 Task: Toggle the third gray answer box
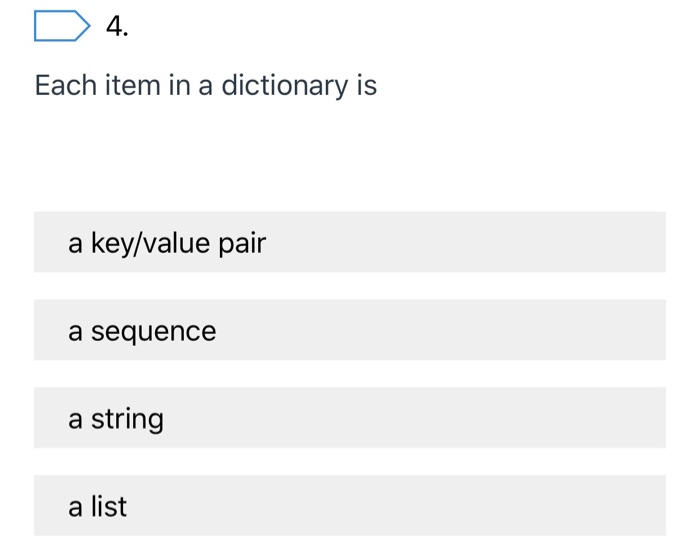pyautogui.click(x=349, y=418)
